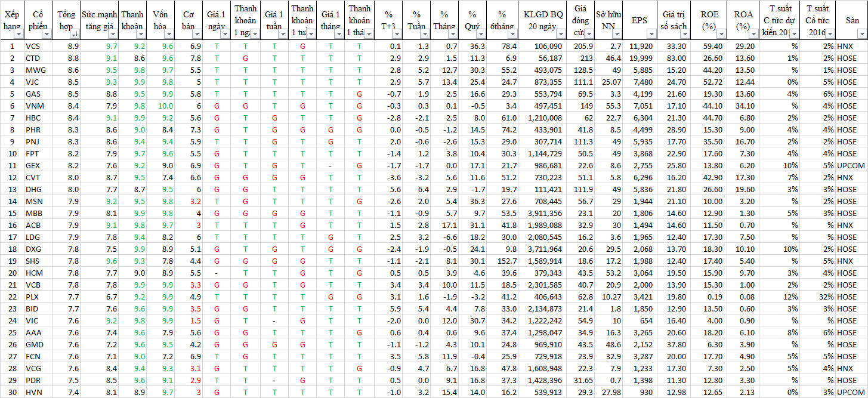
Task: Click the KLGD value 2,301,585
Action: coord(545,285)
